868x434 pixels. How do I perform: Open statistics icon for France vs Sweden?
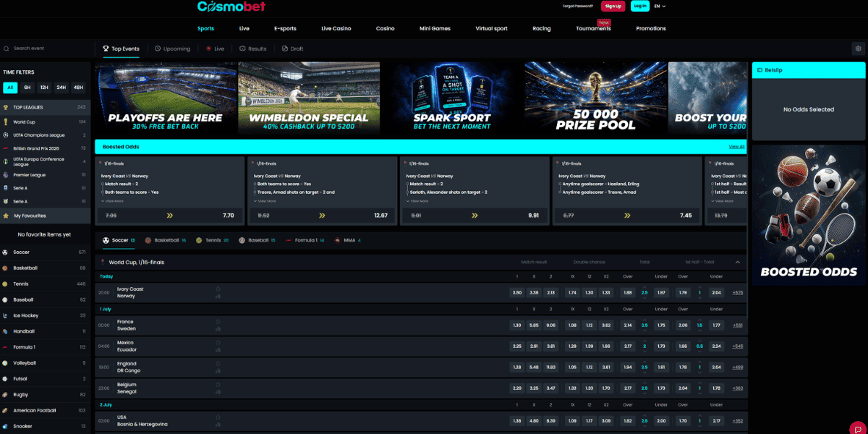click(x=218, y=328)
